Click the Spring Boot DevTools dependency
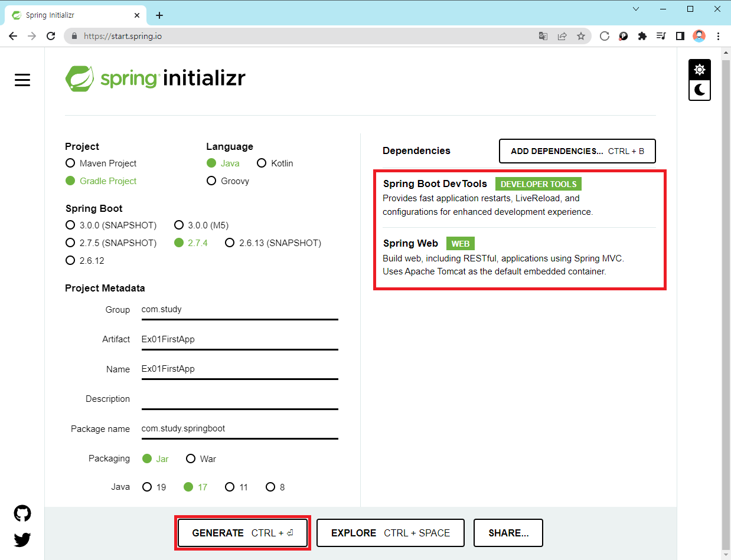 tap(519, 198)
